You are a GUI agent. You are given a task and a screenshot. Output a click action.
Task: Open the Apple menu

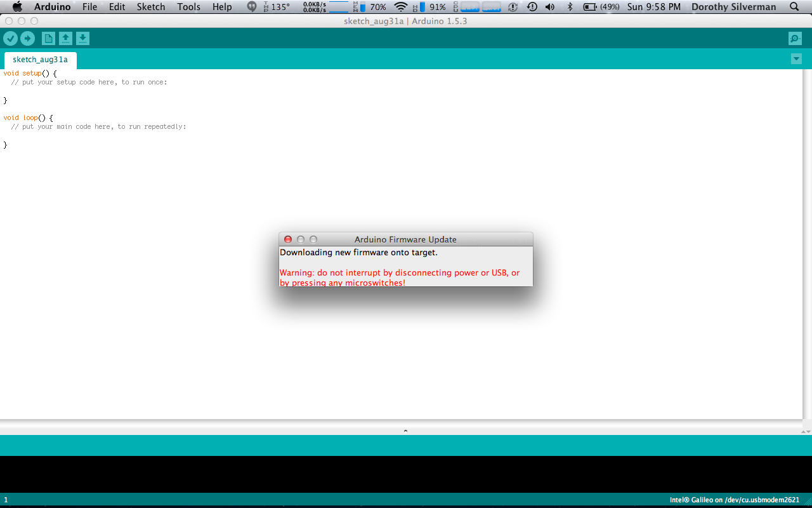[x=17, y=7]
